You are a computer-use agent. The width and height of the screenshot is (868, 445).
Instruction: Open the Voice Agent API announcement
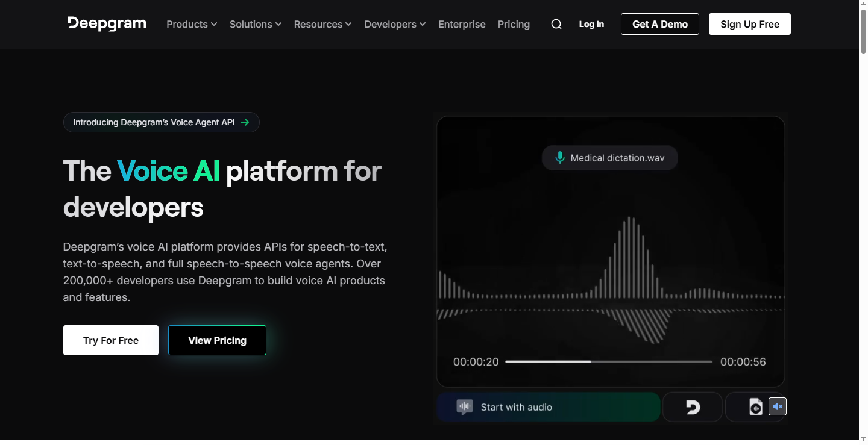pyautogui.click(x=162, y=122)
